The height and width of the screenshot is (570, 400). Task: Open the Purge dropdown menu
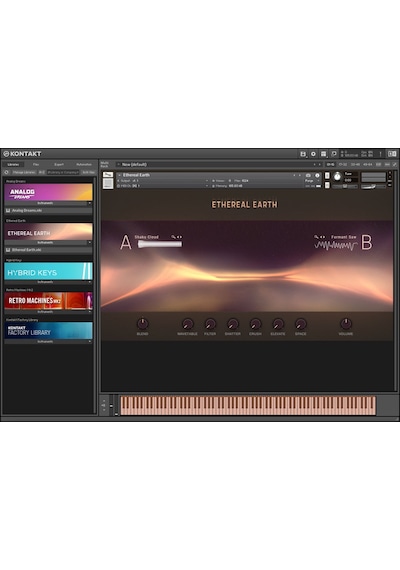tap(312, 181)
